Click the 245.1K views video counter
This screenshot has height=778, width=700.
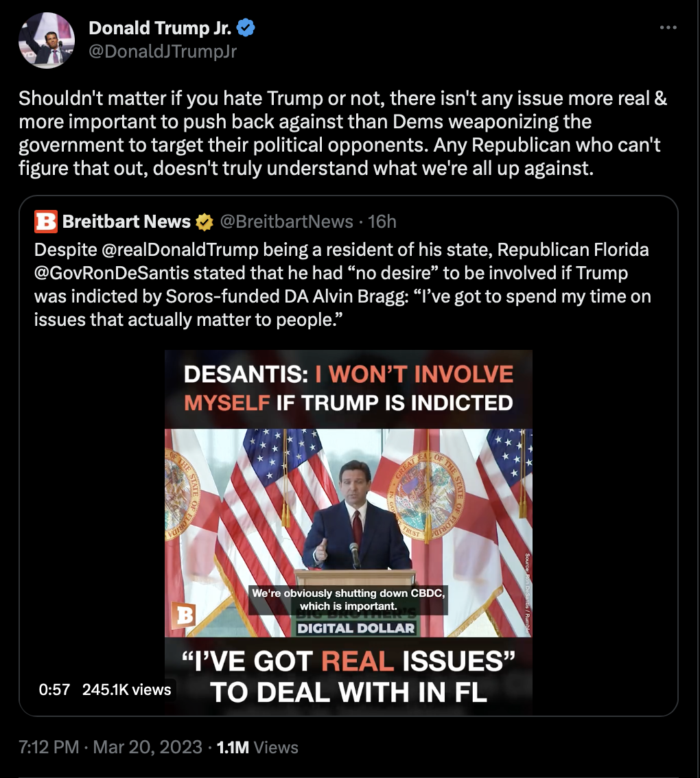click(126, 689)
